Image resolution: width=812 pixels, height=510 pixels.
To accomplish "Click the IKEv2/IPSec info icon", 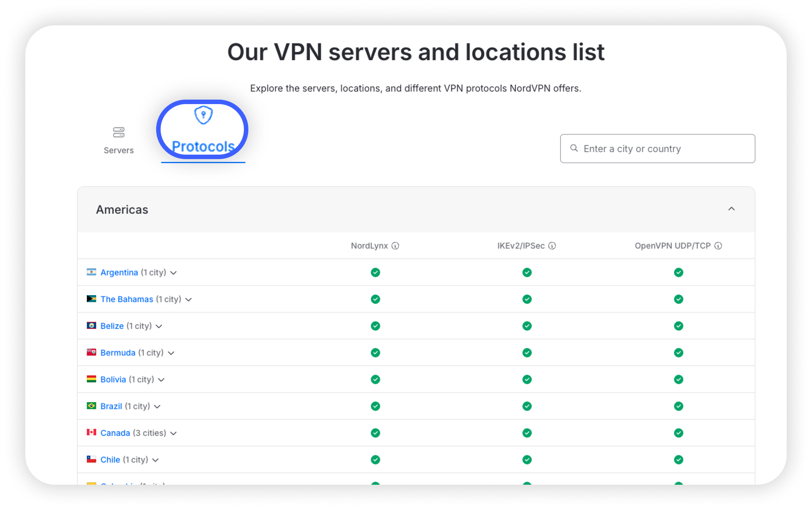I will click(552, 246).
